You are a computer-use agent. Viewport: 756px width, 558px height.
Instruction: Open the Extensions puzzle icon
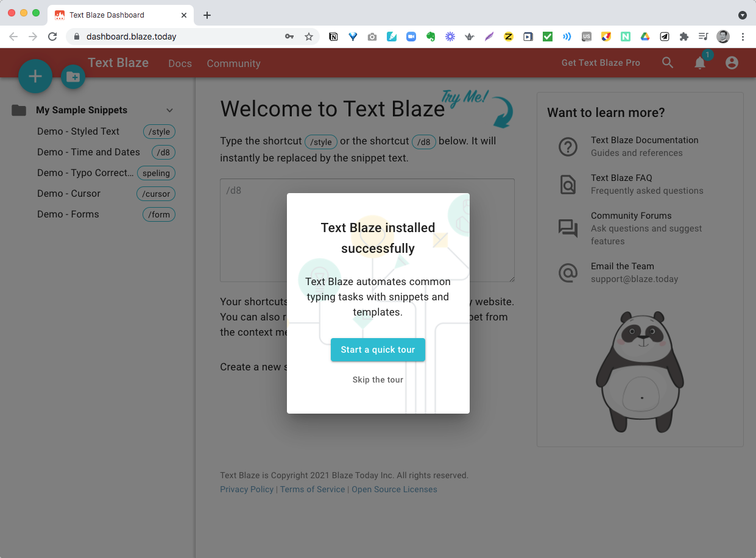[684, 37]
